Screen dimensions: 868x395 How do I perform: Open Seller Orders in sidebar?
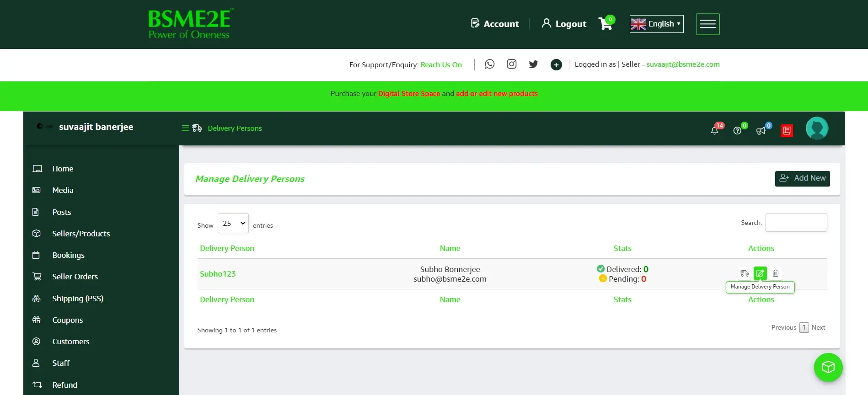(75, 277)
